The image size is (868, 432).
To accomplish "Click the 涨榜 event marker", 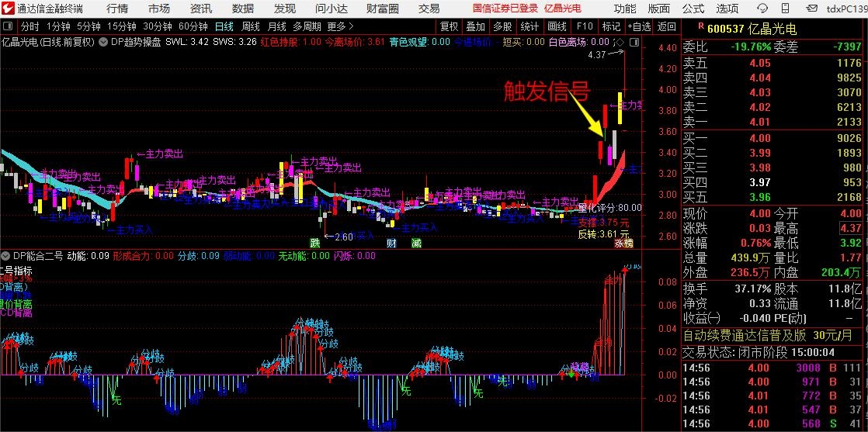I will tap(624, 243).
